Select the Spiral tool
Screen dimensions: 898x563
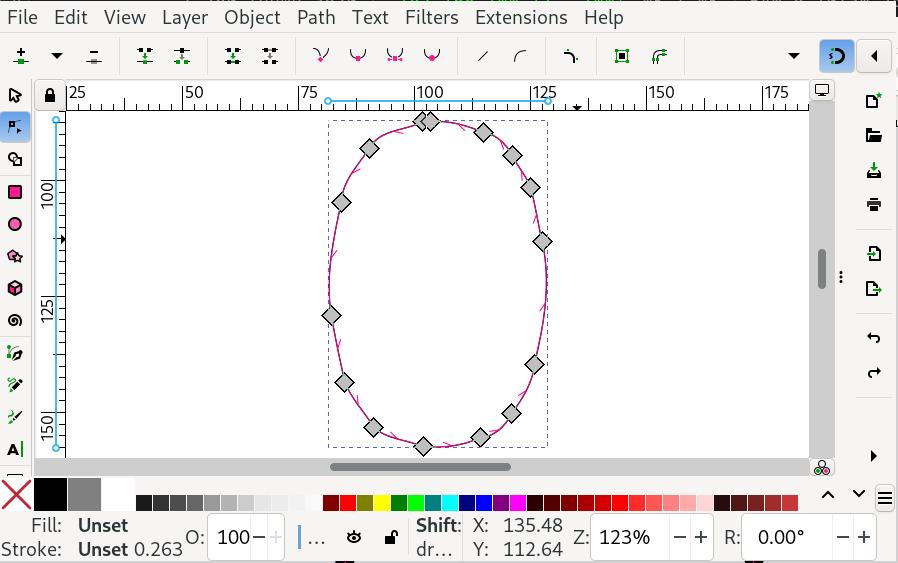[15, 320]
